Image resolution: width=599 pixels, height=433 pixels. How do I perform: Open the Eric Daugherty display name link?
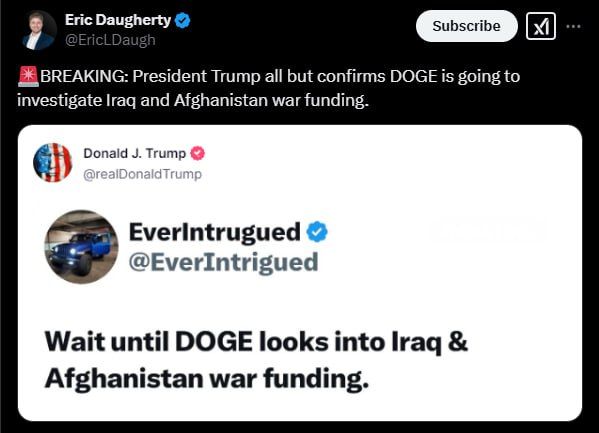(118, 20)
